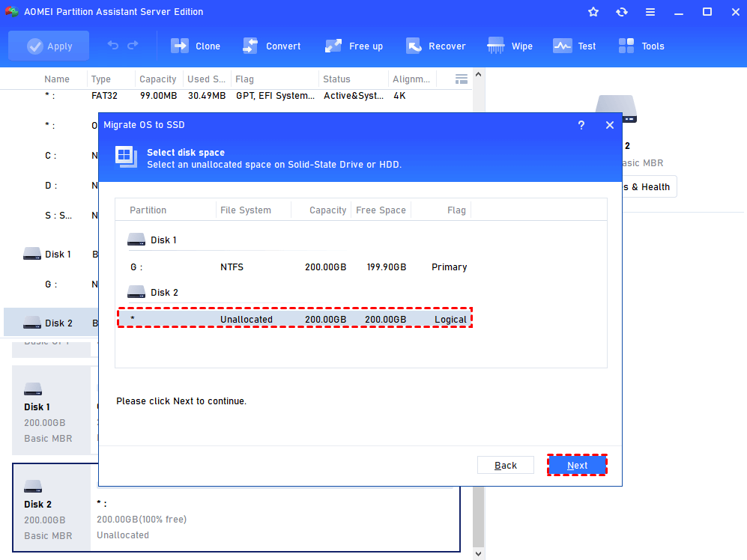Open the Clone tool
The width and height of the screenshot is (747, 560).
(x=196, y=46)
